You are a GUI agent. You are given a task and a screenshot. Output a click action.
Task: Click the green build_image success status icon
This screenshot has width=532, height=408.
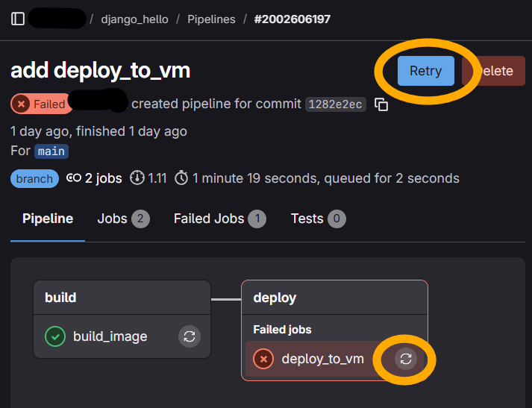[x=55, y=336]
